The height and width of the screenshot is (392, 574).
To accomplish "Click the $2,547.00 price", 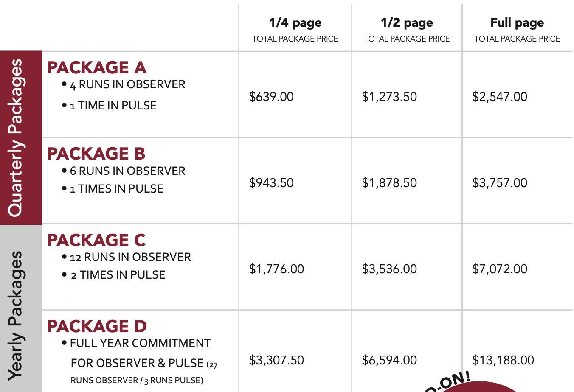I will (x=500, y=97).
